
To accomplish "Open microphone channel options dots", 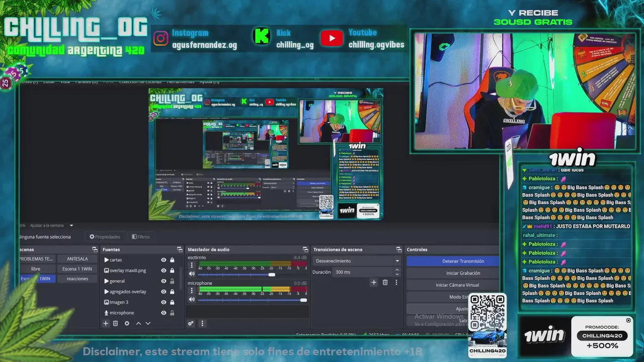I will pos(191,291).
